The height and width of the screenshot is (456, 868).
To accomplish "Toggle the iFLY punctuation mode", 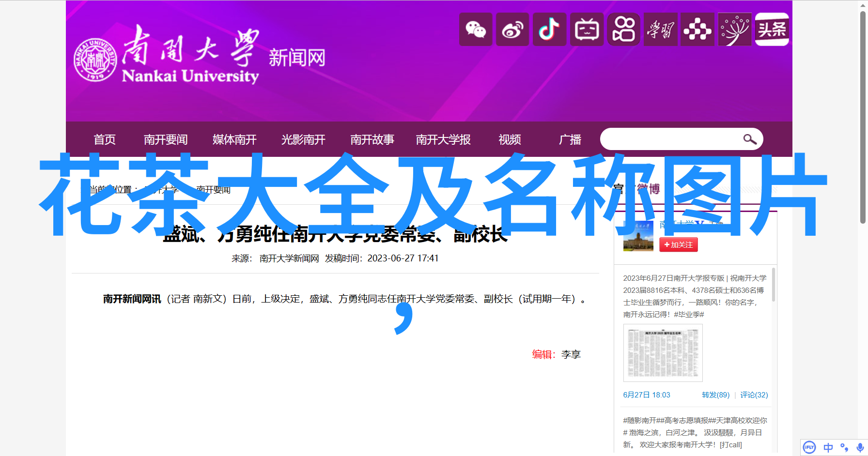I will 844,447.
